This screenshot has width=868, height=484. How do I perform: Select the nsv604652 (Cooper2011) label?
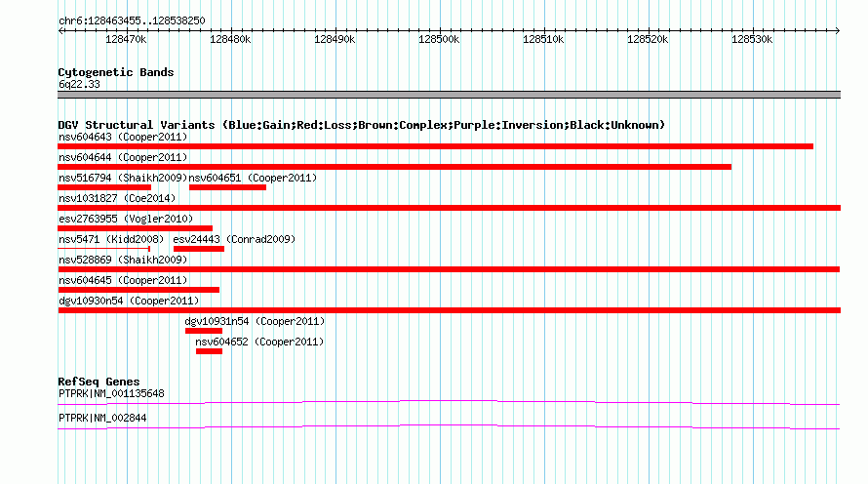tap(259, 342)
